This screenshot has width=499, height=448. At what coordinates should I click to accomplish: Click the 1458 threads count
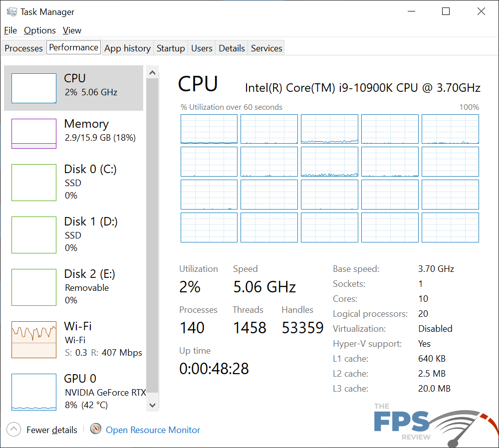(x=249, y=328)
